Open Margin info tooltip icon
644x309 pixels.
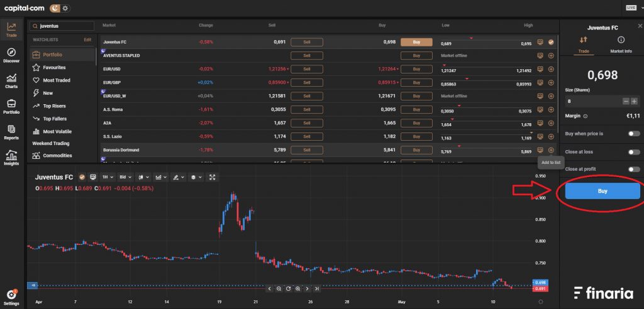586,116
